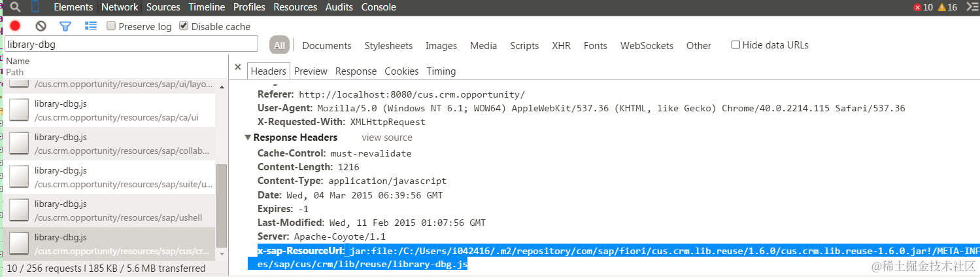Stop recording with the red record button
Viewport: 980px width, 277px height.
[15, 26]
